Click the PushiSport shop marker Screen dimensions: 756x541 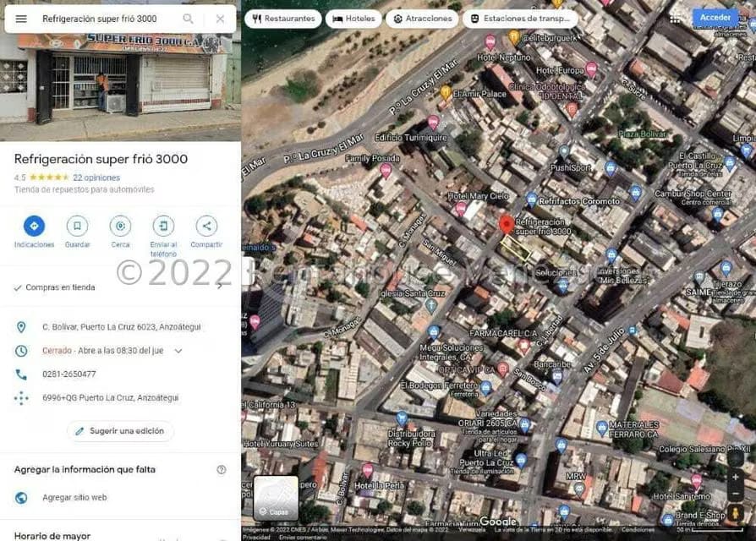click(x=565, y=153)
